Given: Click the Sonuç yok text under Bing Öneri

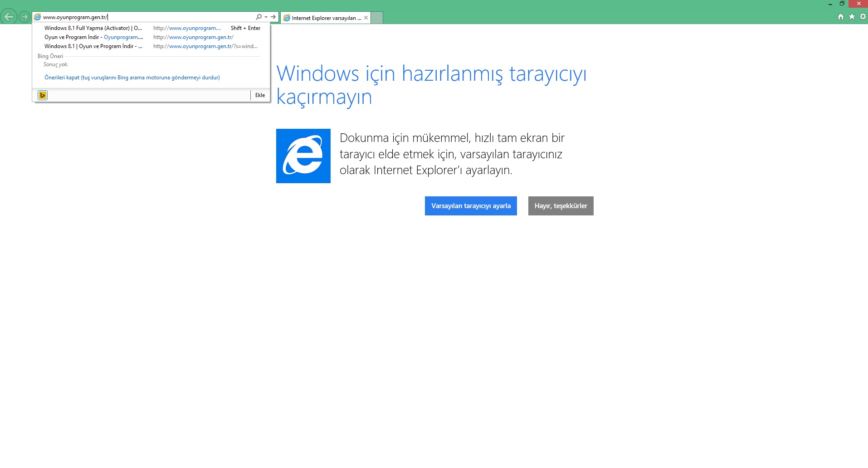Looking at the screenshot, I should coord(56,64).
